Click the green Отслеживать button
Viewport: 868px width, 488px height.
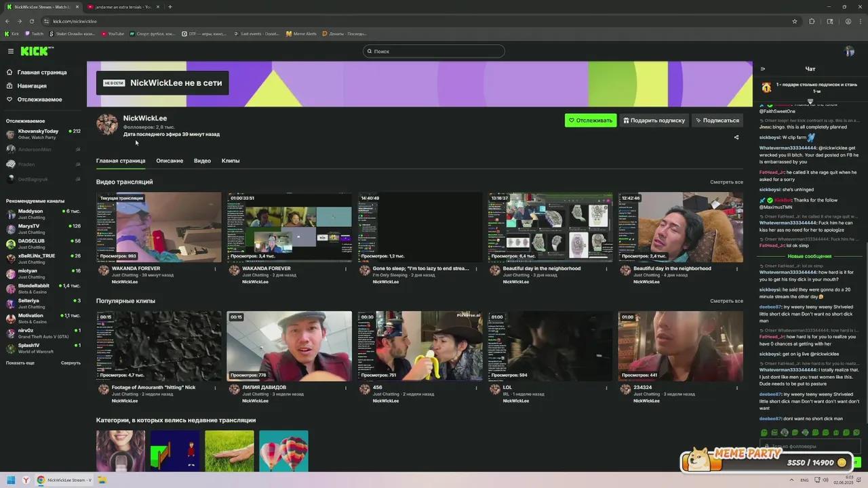(x=591, y=120)
